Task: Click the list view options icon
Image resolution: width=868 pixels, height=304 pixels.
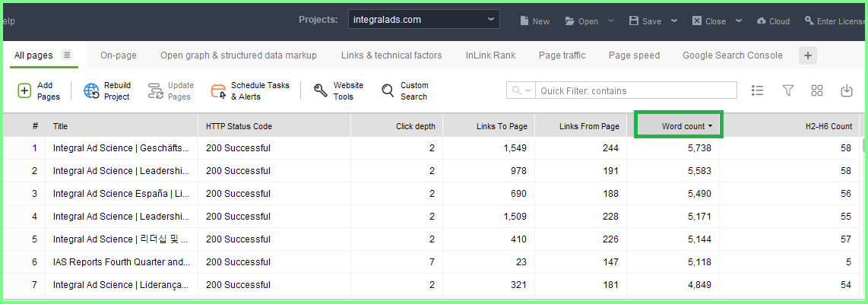Action: coord(758,90)
